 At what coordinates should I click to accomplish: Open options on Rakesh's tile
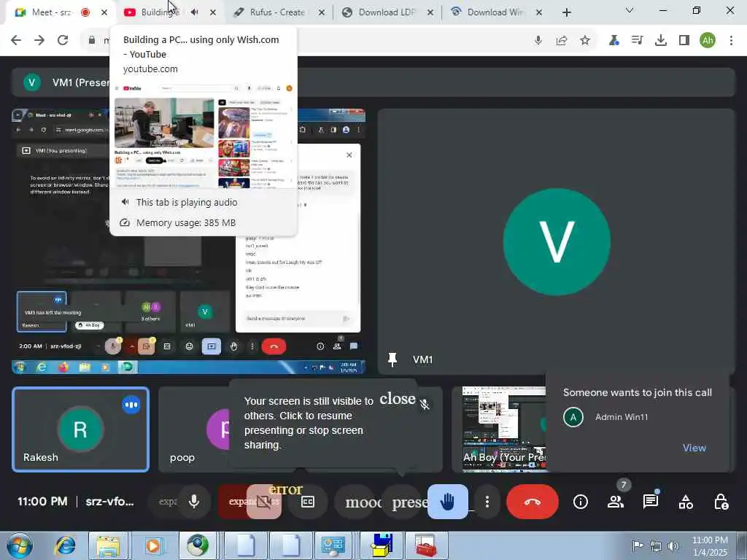pos(131,405)
